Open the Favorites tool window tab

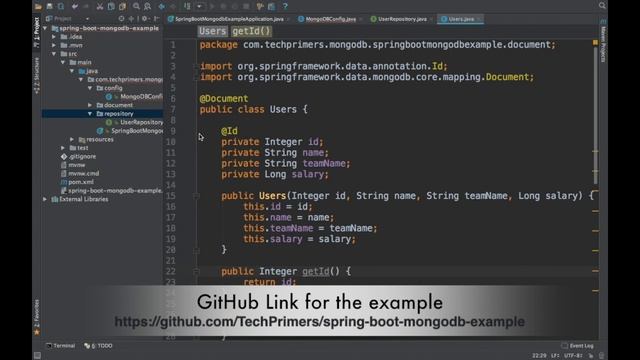click(37, 318)
